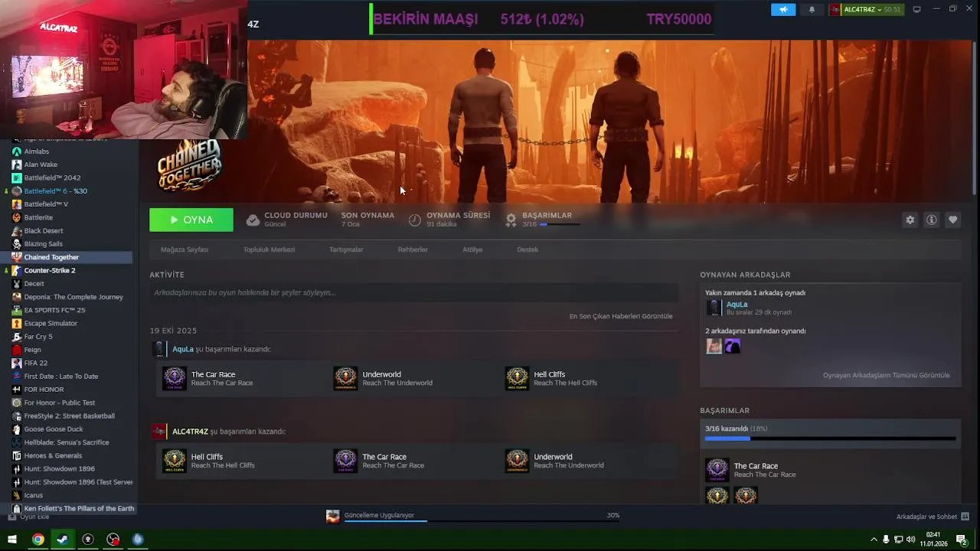Click Steam icon in taskbar
The image size is (980, 551).
[63, 540]
